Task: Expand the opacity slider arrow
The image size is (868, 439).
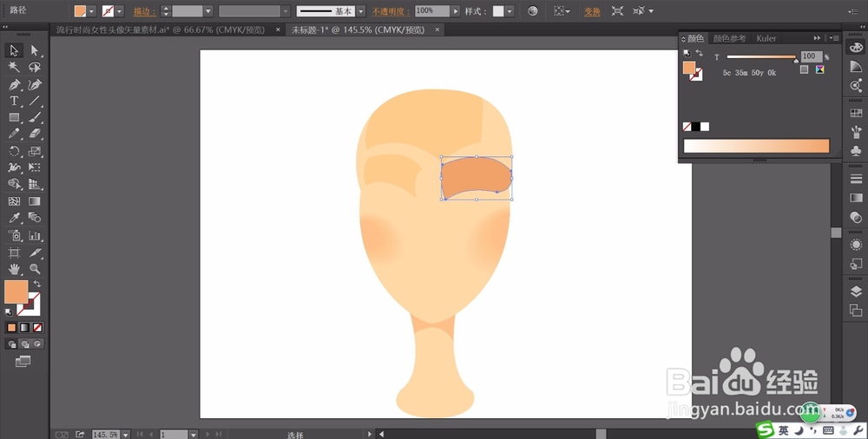Action: click(x=456, y=11)
